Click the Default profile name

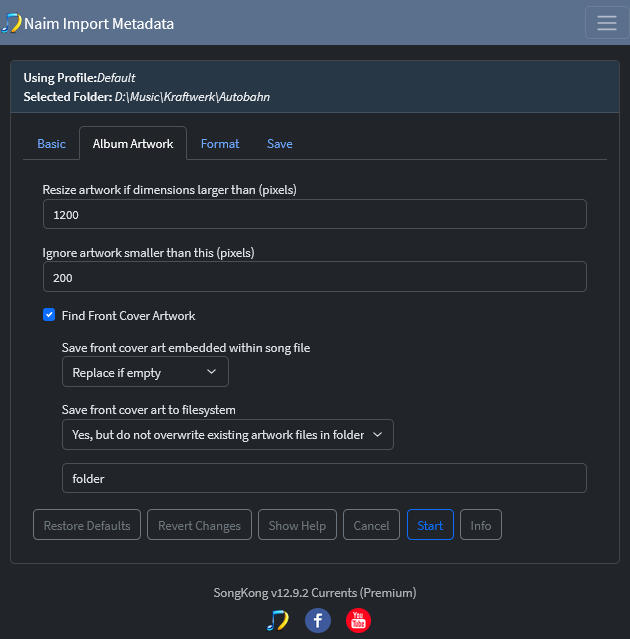pyautogui.click(x=116, y=78)
